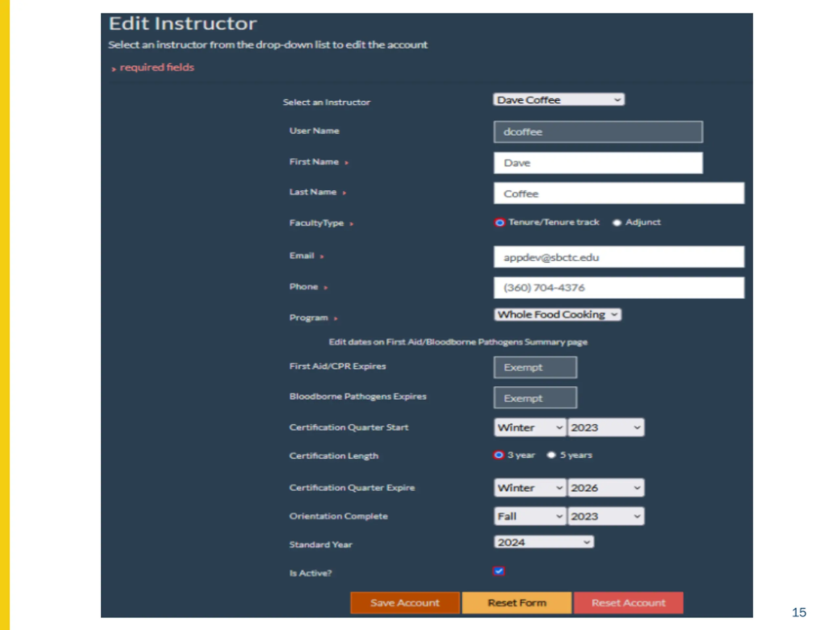Image resolution: width=840 pixels, height=630 pixels.
Task: Expand the Program dropdown Whole Food Cooking
Action: point(557,314)
